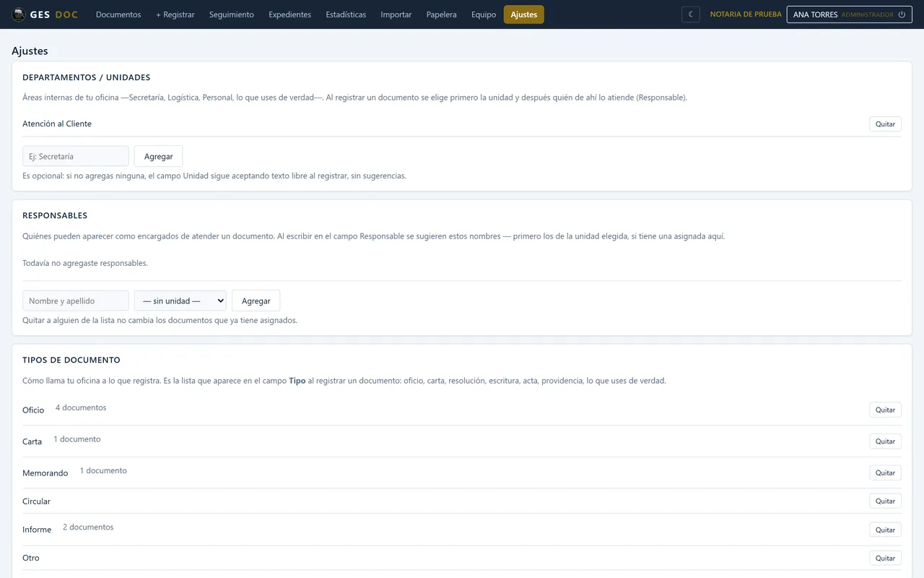The width and height of the screenshot is (924, 578).
Task: Toggle dark mode moon icon
Action: point(690,14)
